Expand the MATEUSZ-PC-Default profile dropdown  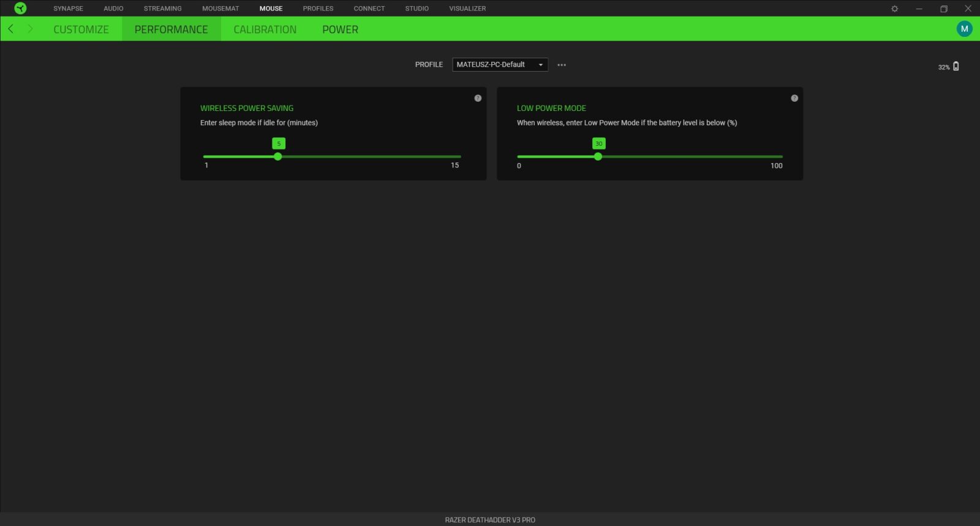(x=500, y=64)
